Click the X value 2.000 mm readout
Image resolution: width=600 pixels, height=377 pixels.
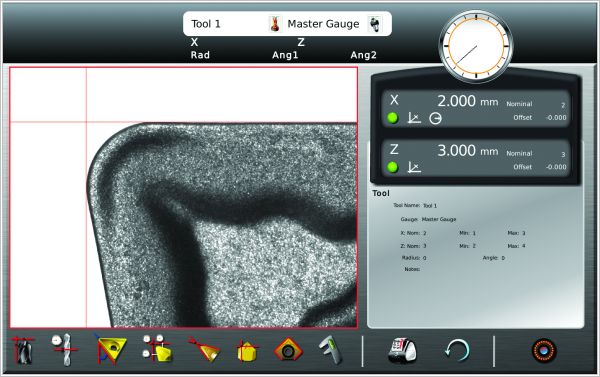click(468, 101)
